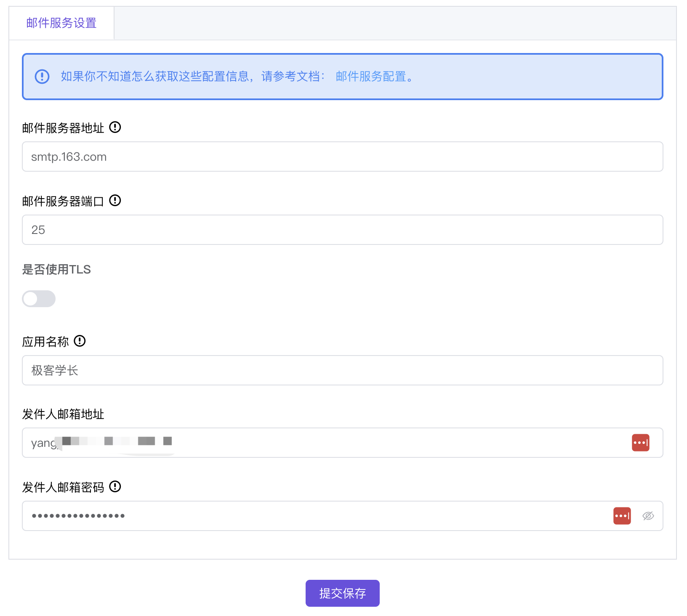Click password manager icon in the password field
This screenshot has height=616, width=687.
[622, 516]
